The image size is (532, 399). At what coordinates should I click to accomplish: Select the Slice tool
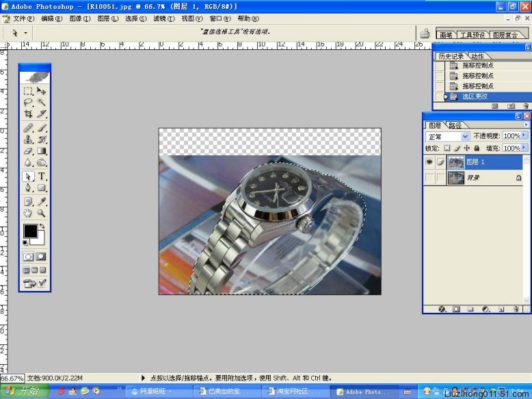point(42,114)
